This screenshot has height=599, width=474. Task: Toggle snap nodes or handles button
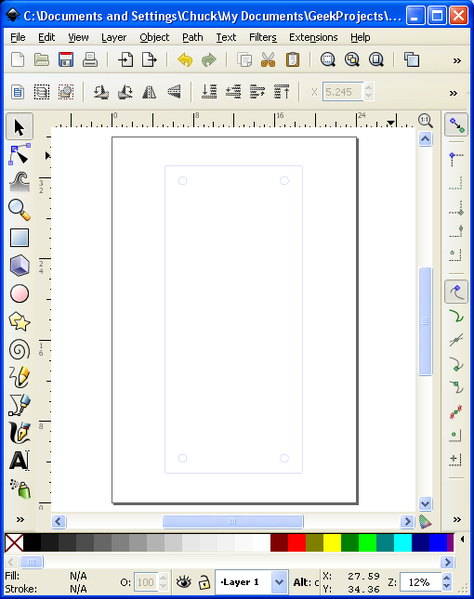(456, 292)
